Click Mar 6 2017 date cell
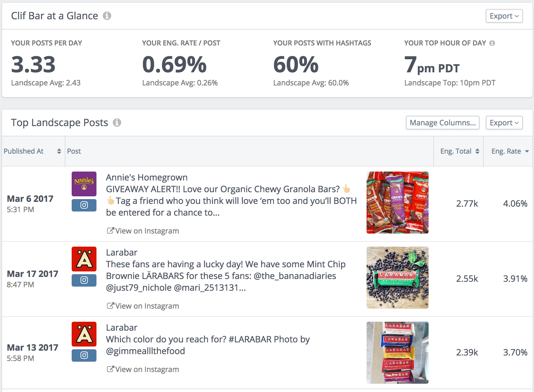 coord(30,199)
